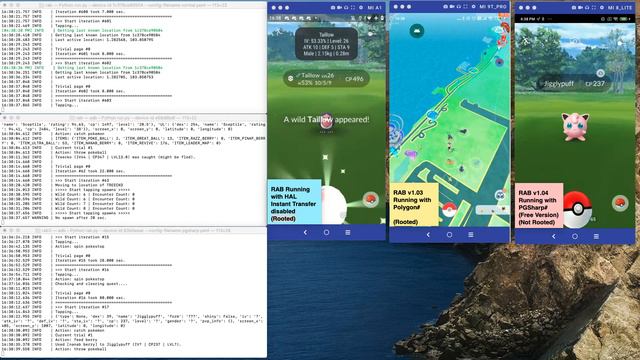Click video record icon in MI 9T_PRO window
Image resolution: width=640 pixels, height=360 pixels.
pyautogui.click(x=452, y=7)
